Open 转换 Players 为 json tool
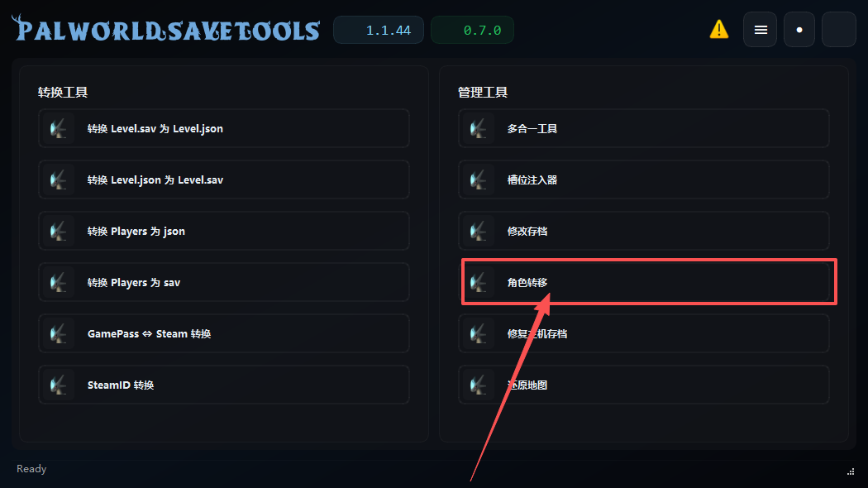Image resolution: width=868 pixels, height=488 pixels. tap(224, 231)
